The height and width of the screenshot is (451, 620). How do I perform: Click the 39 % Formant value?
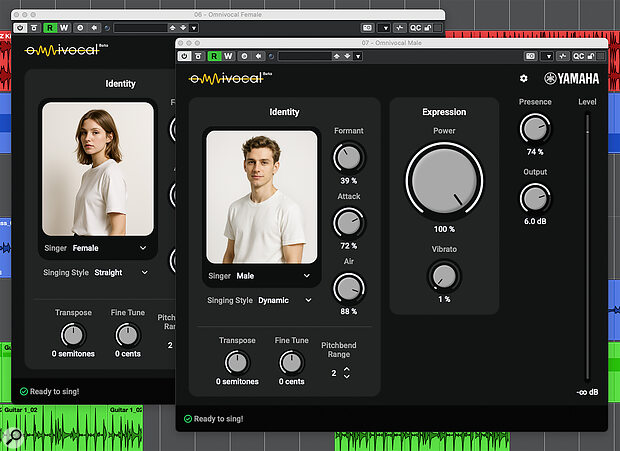tap(348, 181)
